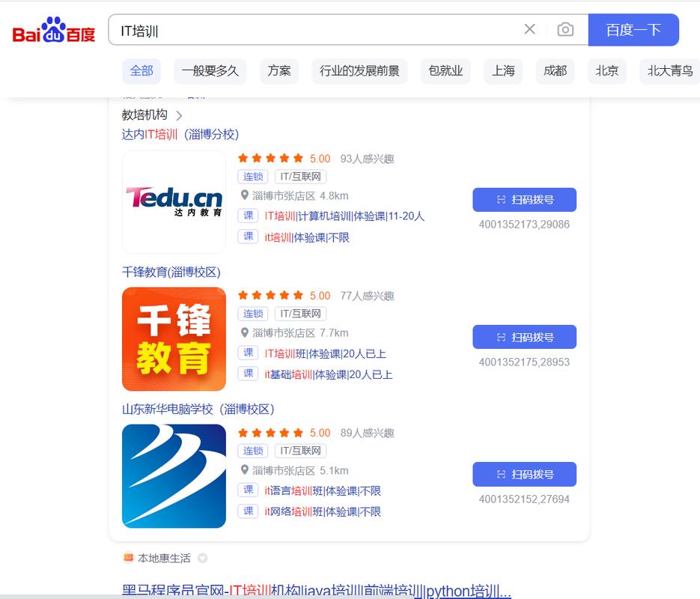Open the it培训|体验课|不限 course link

coord(307,237)
